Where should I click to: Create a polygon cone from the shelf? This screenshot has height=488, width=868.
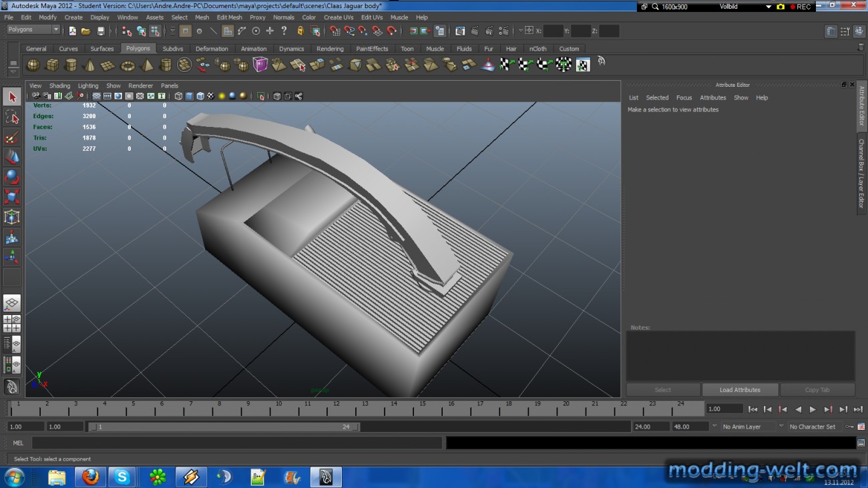89,65
